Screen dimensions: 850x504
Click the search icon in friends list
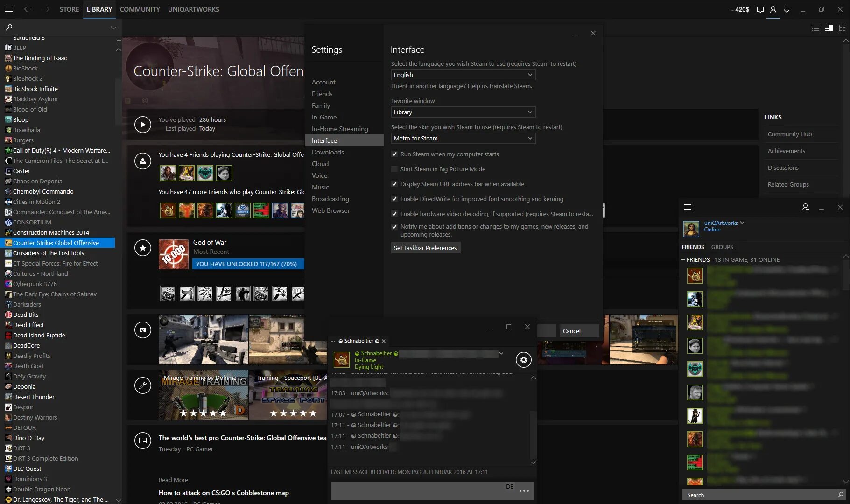(x=841, y=495)
